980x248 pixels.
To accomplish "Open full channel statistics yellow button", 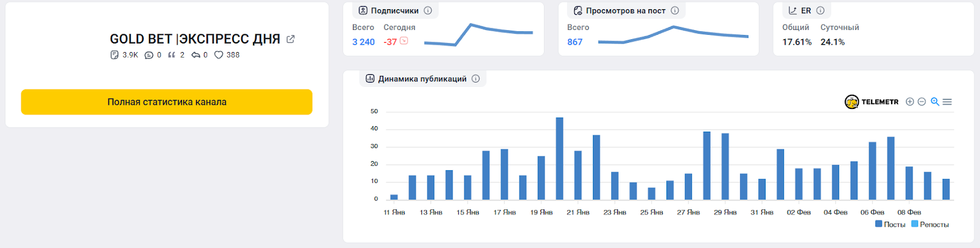I will [x=167, y=102].
